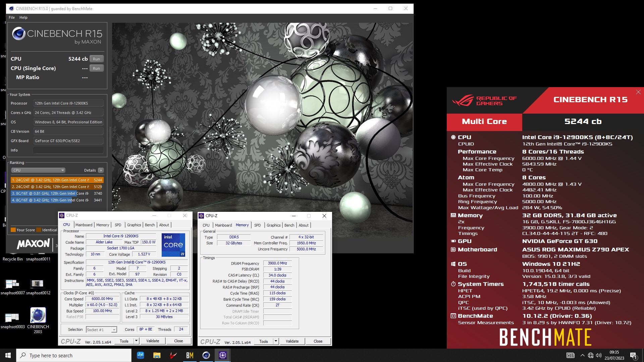Switch to BenchMate taskbar app
644x362 pixels.
click(x=190, y=355)
